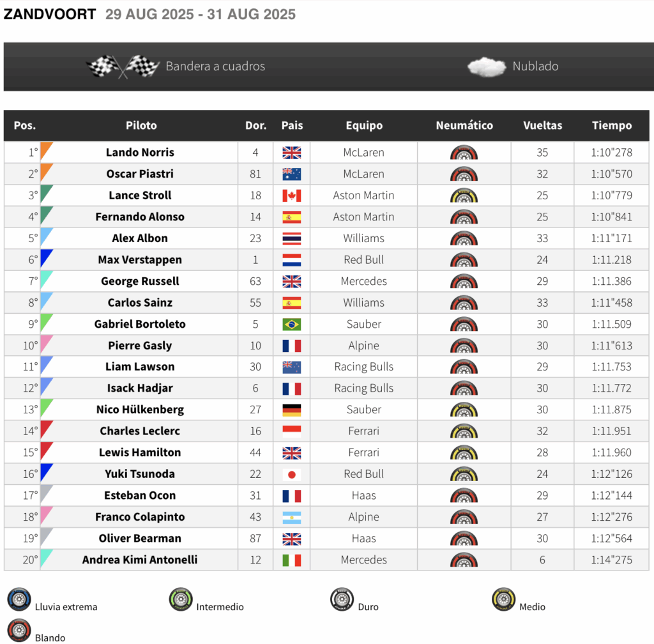Click the Tiempo column header

click(x=611, y=126)
